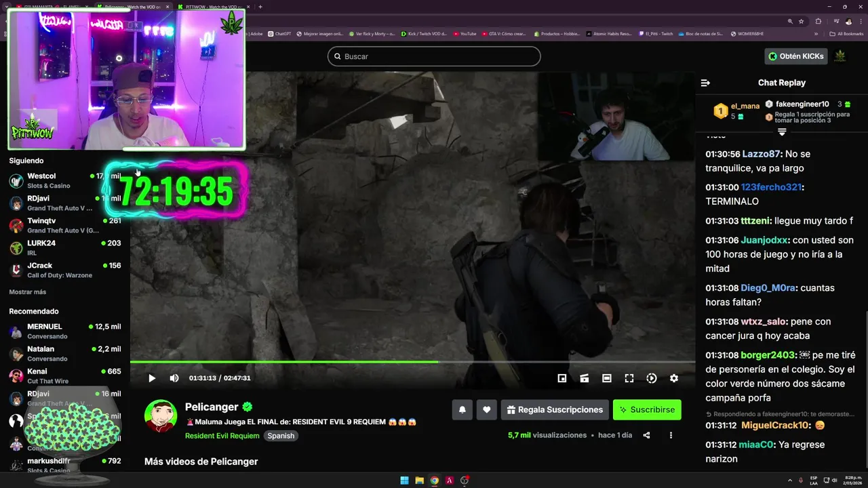Click username Dieg0_M0ra in chat

pos(768,288)
